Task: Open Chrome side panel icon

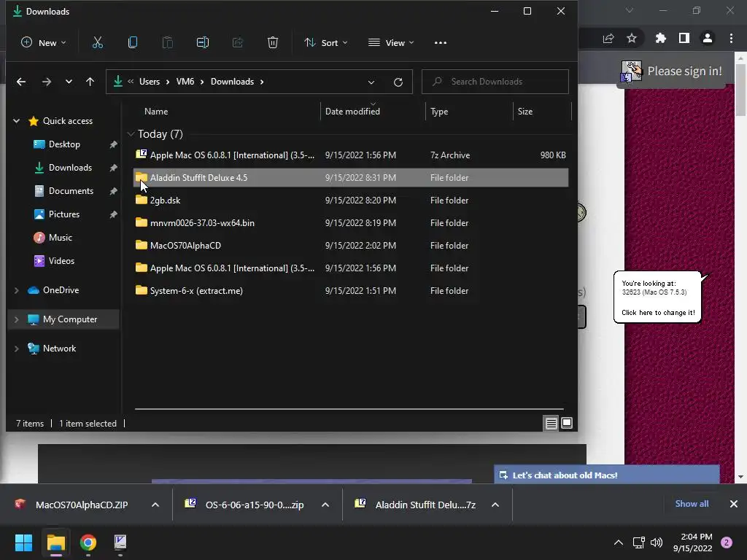Action: click(x=684, y=38)
